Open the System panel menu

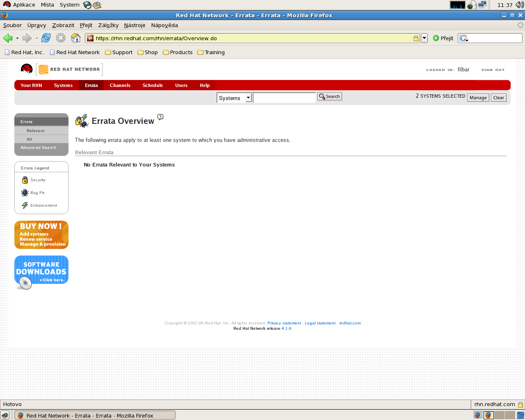click(x=69, y=5)
